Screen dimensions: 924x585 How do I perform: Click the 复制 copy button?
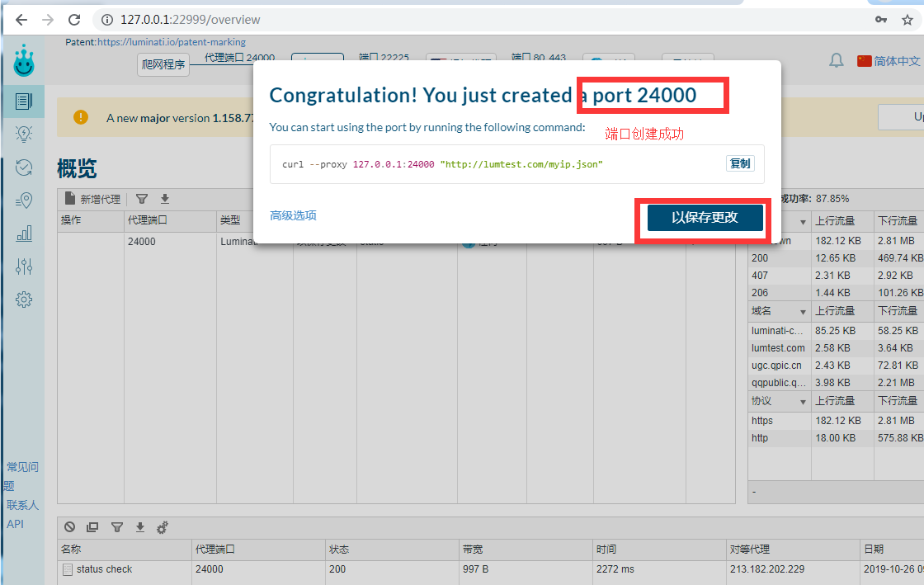(740, 163)
